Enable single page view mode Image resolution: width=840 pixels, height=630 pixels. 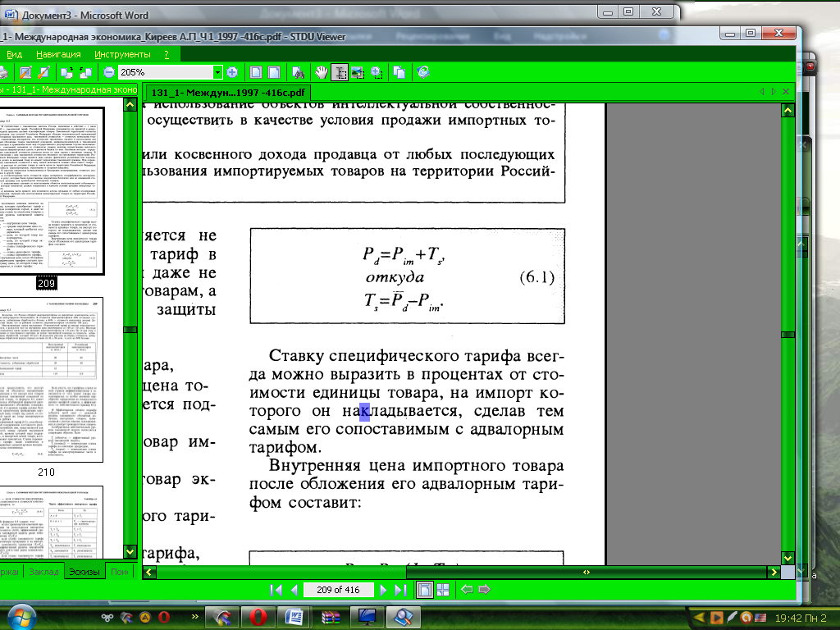[424, 590]
